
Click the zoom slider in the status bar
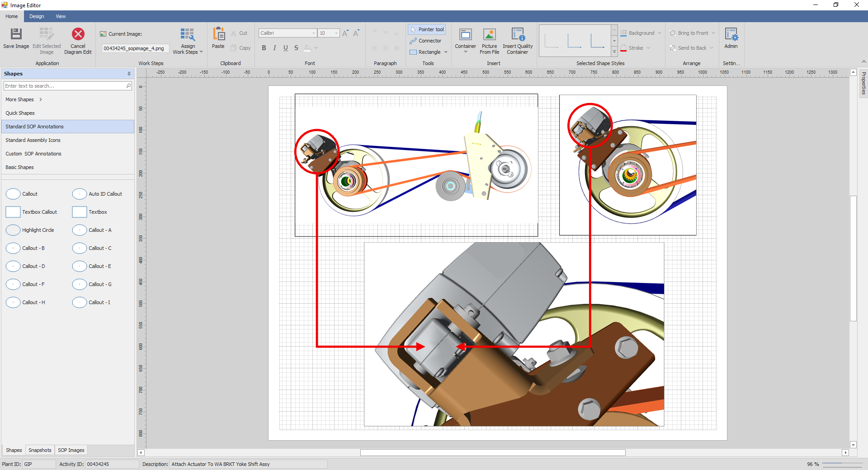842,464
